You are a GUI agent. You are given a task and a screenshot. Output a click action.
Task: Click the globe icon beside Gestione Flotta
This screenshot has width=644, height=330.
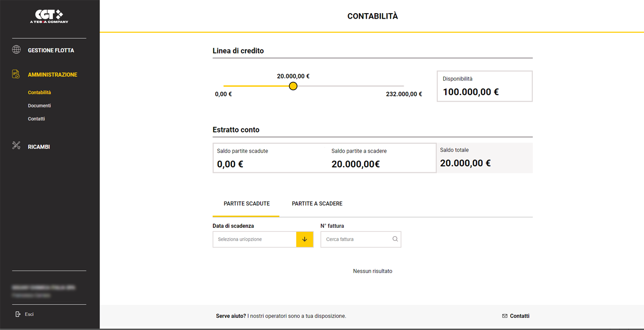tap(16, 50)
